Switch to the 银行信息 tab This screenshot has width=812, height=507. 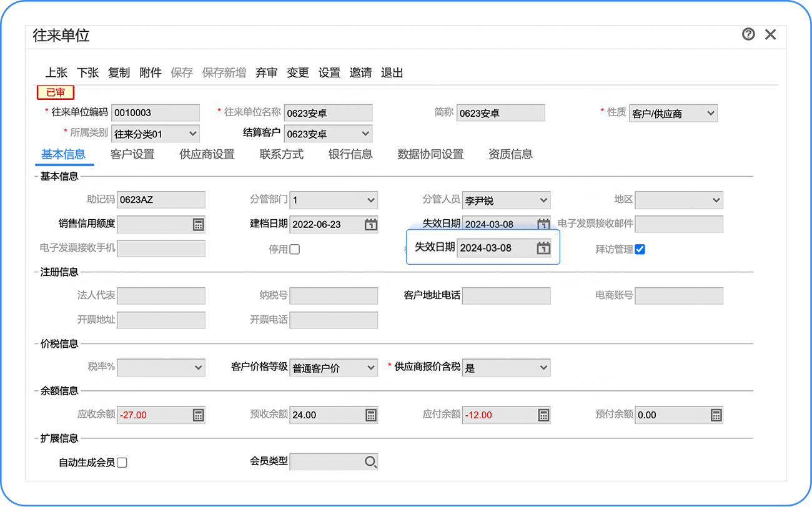click(x=350, y=154)
